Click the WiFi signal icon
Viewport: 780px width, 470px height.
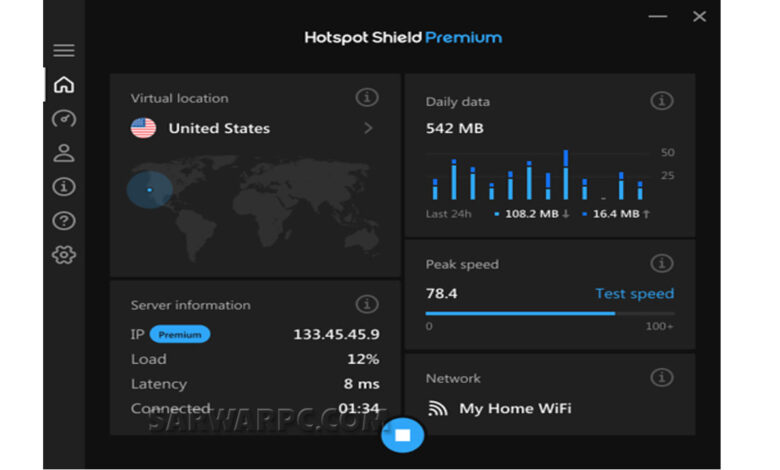438,408
